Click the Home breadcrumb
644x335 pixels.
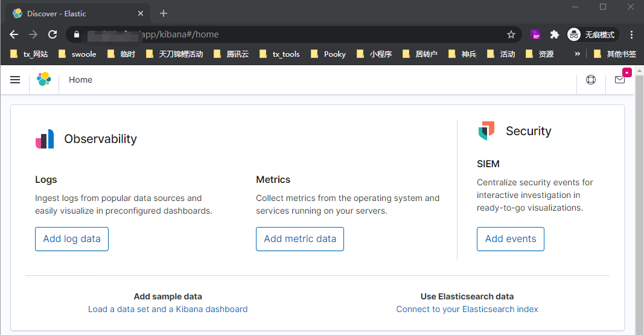pyautogui.click(x=80, y=80)
